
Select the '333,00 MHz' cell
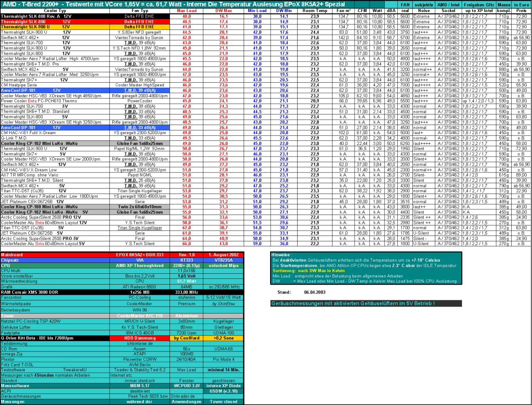186,292
